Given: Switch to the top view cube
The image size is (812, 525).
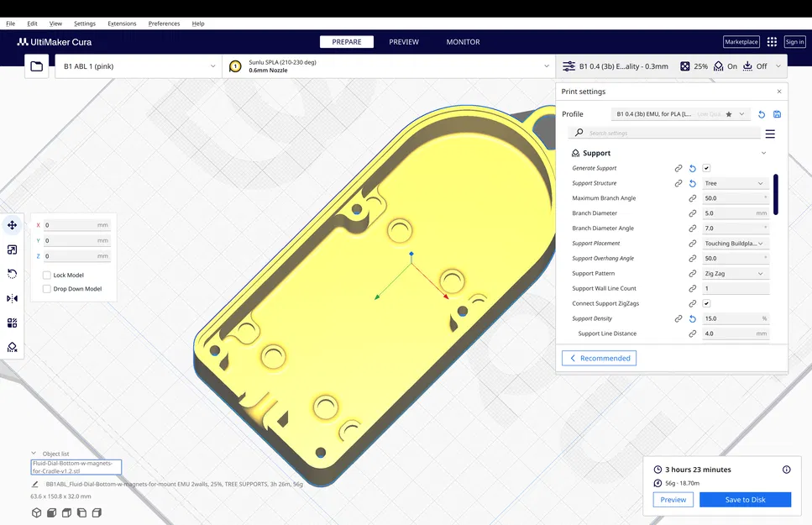Looking at the screenshot, I should [66, 512].
